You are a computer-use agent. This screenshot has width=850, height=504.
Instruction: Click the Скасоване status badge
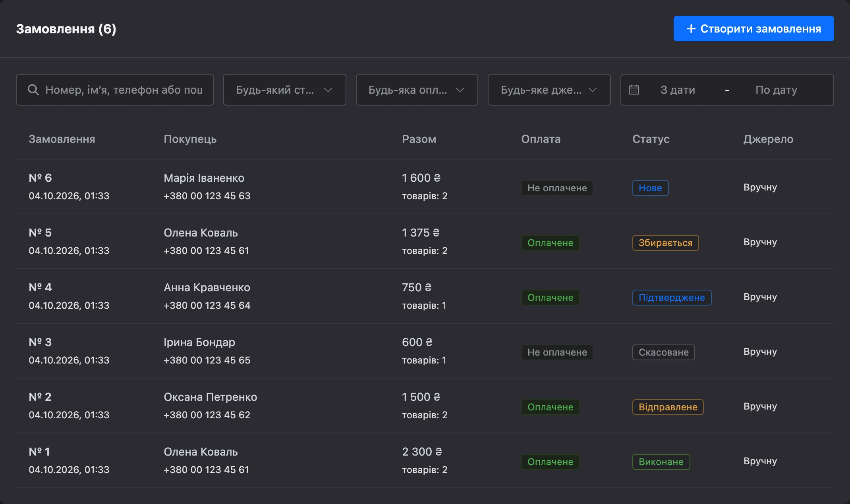(663, 352)
